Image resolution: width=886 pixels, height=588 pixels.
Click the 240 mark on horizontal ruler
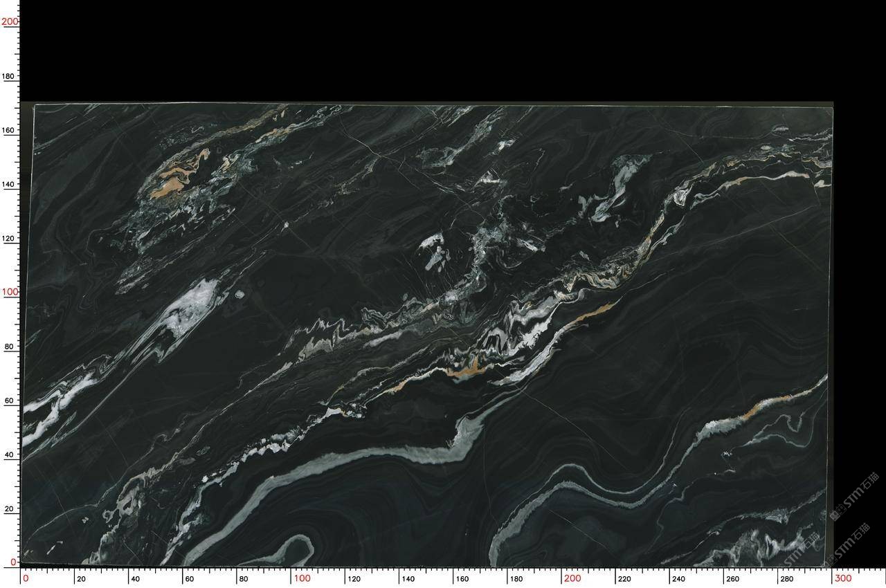pyautogui.click(x=679, y=579)
